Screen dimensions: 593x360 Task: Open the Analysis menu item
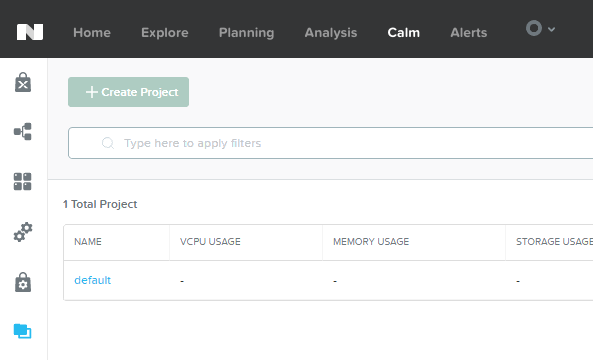(331, 33)
